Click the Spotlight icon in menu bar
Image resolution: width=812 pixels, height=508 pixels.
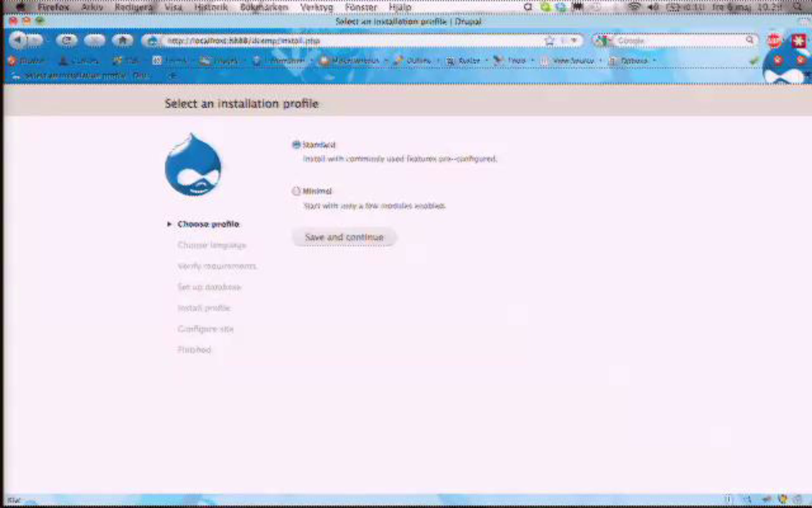[x=797, y=7]
